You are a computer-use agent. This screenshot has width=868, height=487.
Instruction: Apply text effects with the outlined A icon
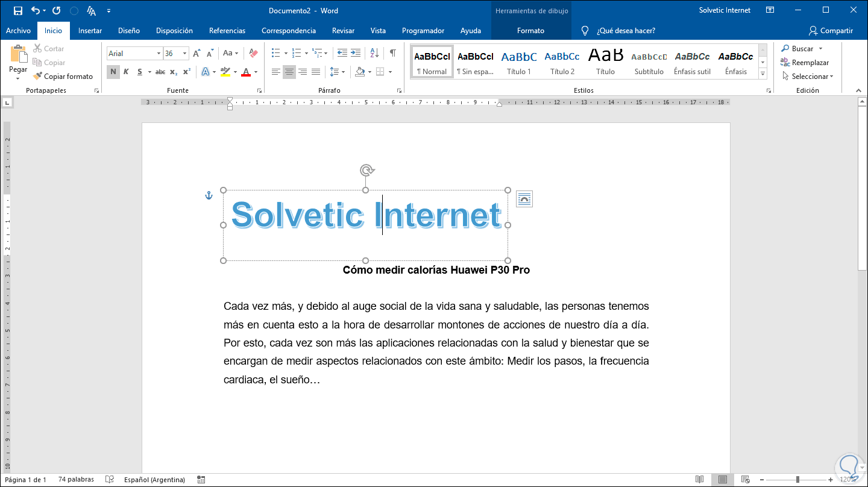(206, 72)
